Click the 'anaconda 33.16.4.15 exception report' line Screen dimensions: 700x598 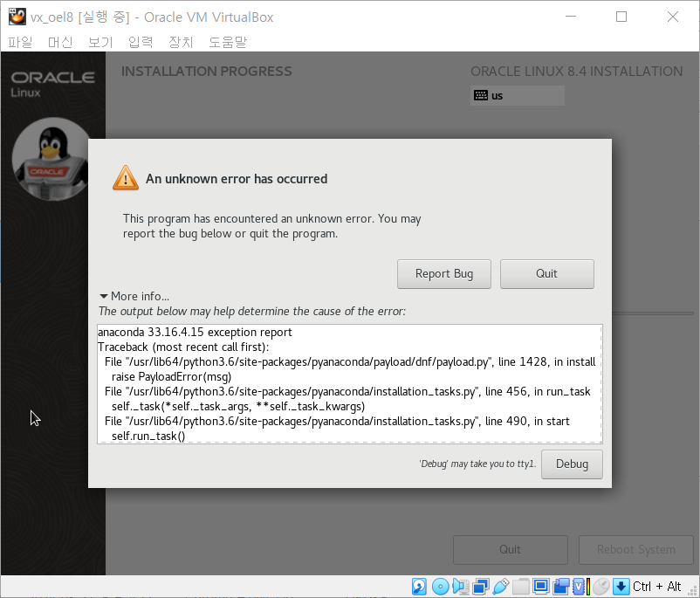click(195, 333)
